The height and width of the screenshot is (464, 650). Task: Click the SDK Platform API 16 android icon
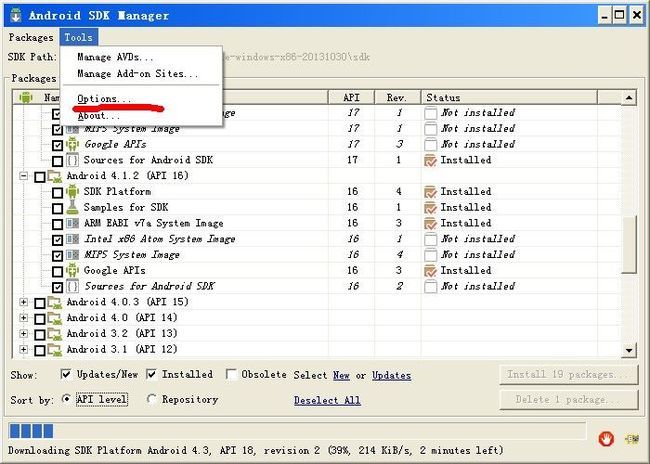[x=73, y=192]
